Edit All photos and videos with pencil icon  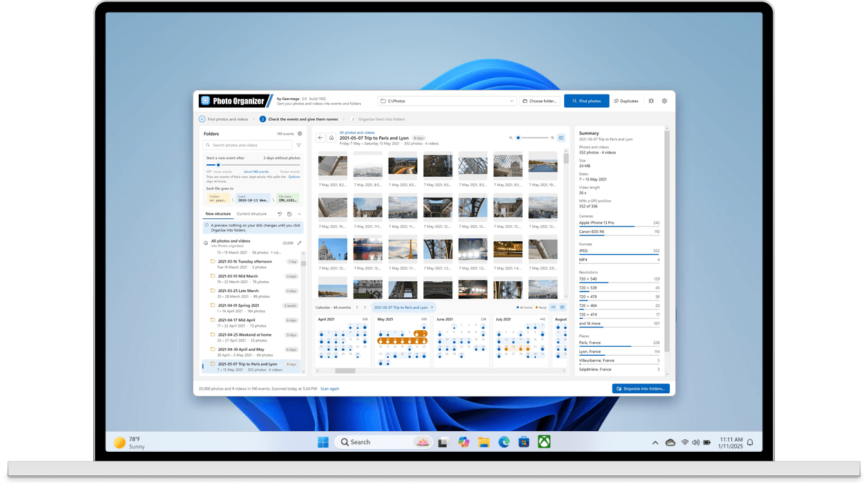point(299,243)
